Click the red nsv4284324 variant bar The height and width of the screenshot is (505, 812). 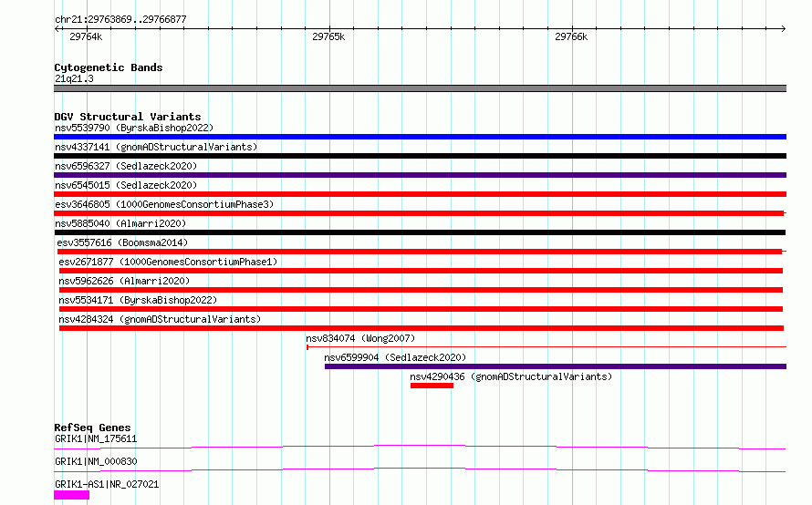pos(421,328)
